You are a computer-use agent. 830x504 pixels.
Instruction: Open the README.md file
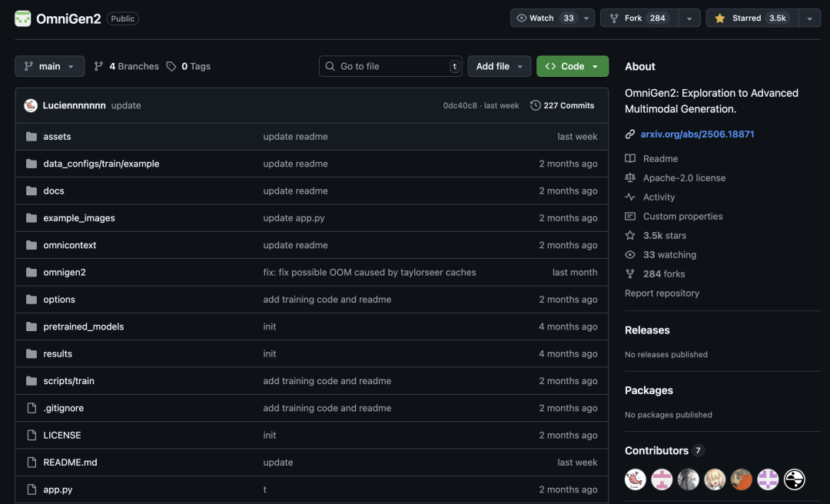pos(71,463)
